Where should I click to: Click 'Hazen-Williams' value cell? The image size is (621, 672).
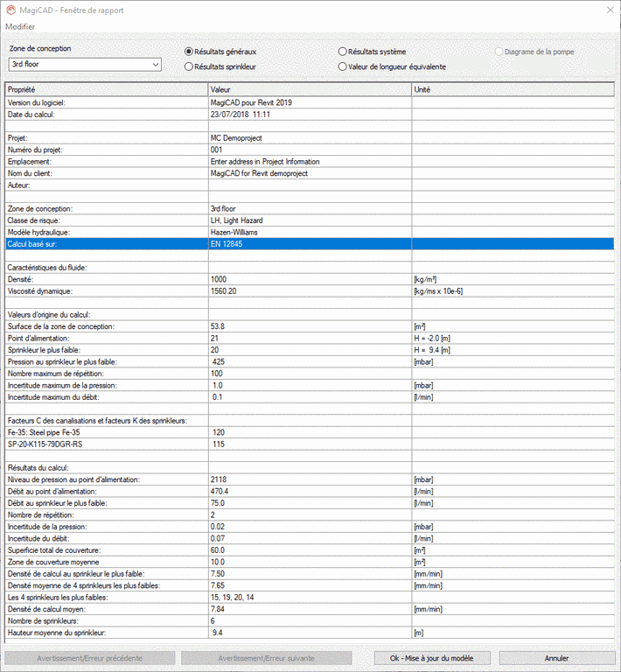pos(310,232)
